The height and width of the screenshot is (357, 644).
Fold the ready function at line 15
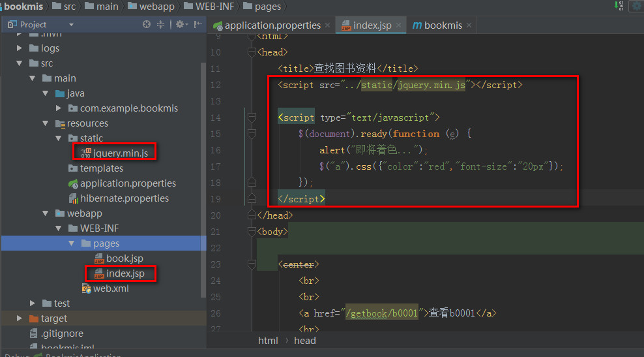tap(252, 134)
